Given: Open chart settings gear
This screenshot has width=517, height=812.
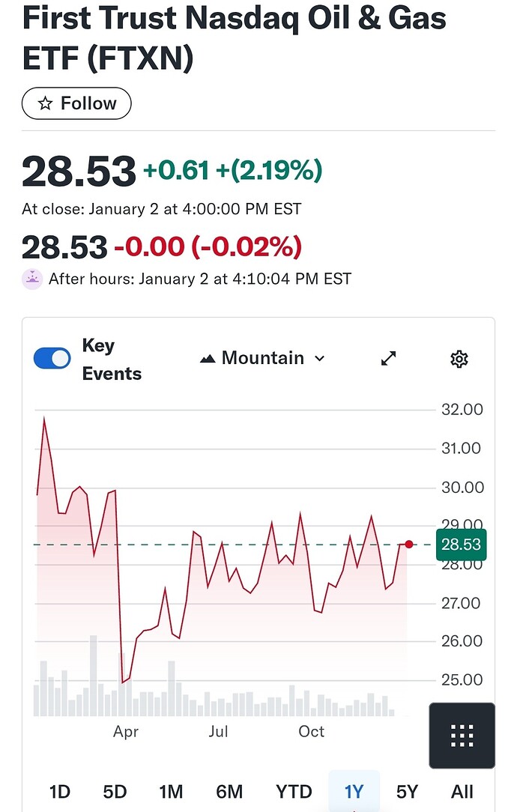Looking at the screenshot, I should [x=459, y=359].
